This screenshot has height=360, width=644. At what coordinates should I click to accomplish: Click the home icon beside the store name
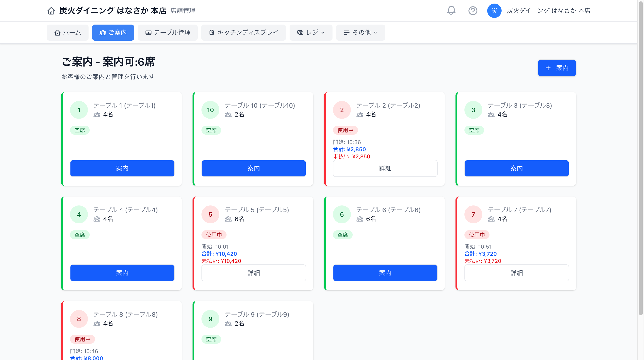(x=51, y=11)
